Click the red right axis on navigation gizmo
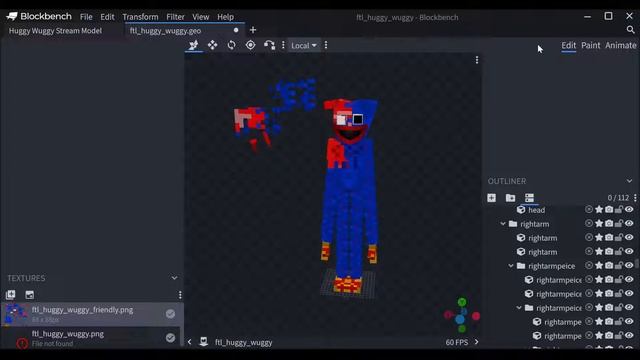The width and height of the screenshot is (640, 360). pos(476,316)
